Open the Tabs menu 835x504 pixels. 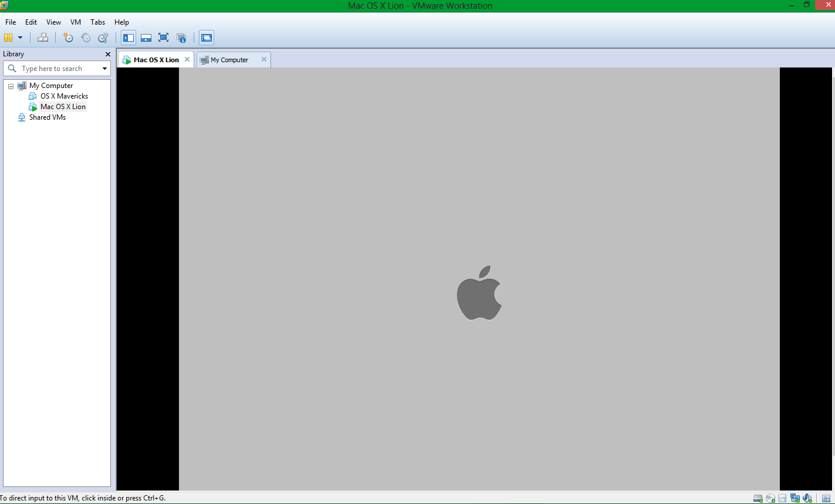98,22
